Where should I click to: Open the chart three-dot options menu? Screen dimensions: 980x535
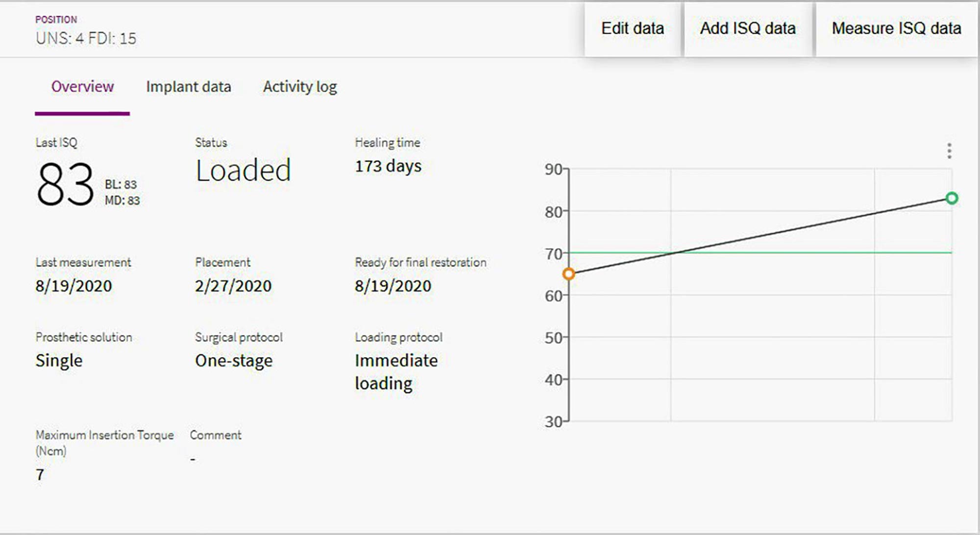click(x=949, y=151)
